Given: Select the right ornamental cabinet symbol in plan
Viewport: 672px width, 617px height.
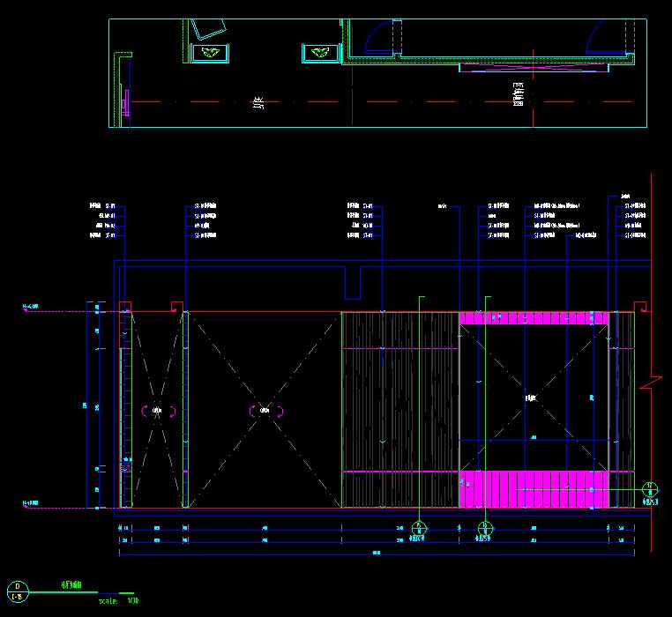Looking at the screenshot, I should (320, 53).
